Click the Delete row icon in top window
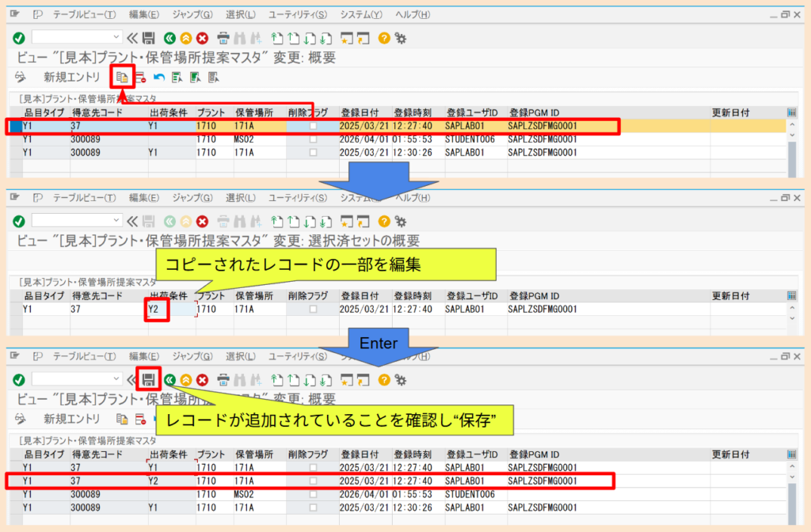The height and width of the screenshot is (532, 811). [140, 77]
